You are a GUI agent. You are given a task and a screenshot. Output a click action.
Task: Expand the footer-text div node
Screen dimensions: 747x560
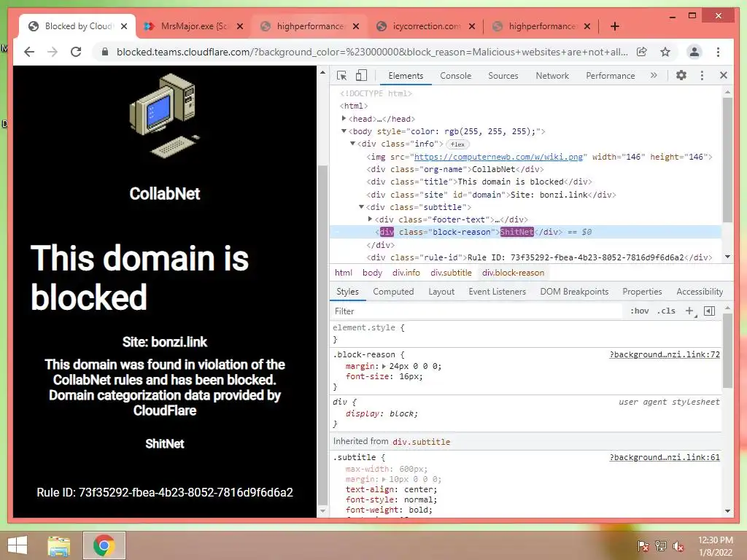[370, 219]
